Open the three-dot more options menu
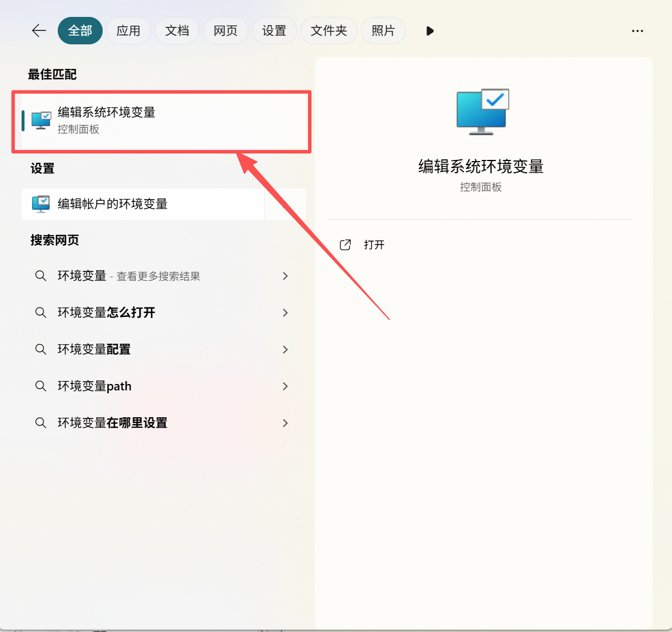The height and width of the screenshot is (632, 672). point(637,31)
